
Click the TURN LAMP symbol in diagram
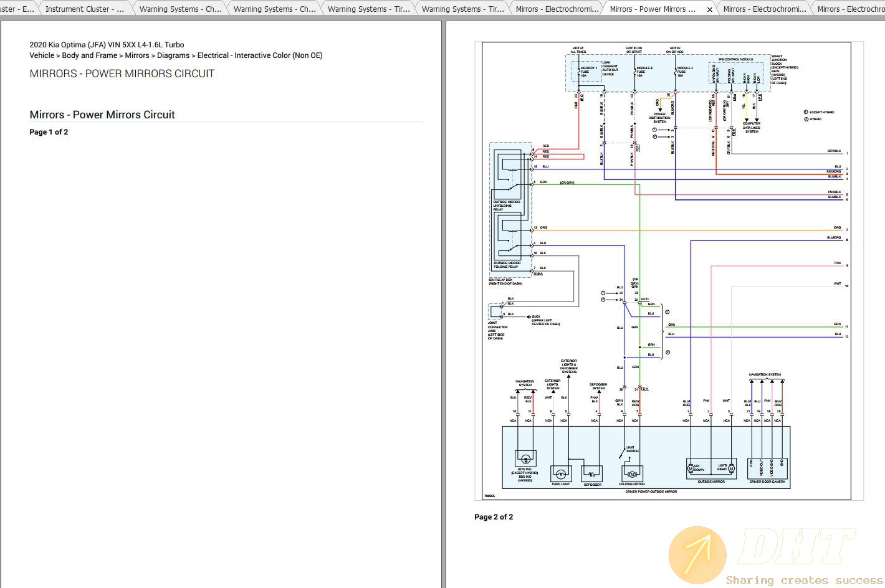(560, 473)
